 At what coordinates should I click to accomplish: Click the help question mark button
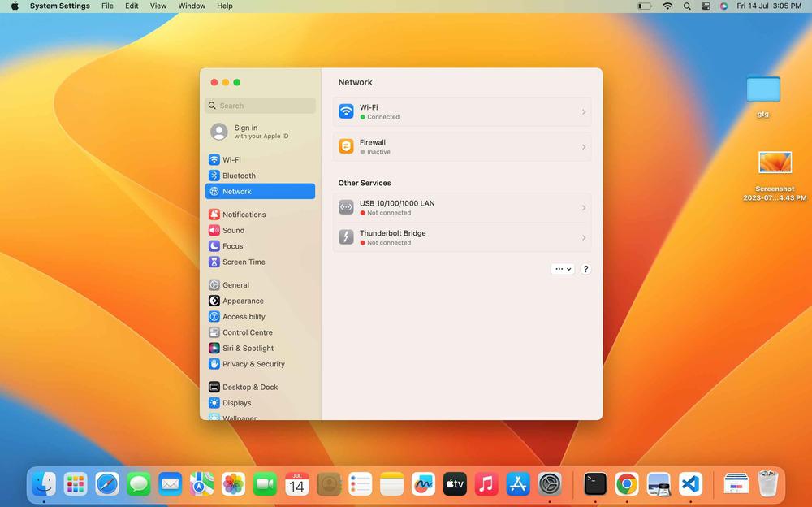[585, 269]
